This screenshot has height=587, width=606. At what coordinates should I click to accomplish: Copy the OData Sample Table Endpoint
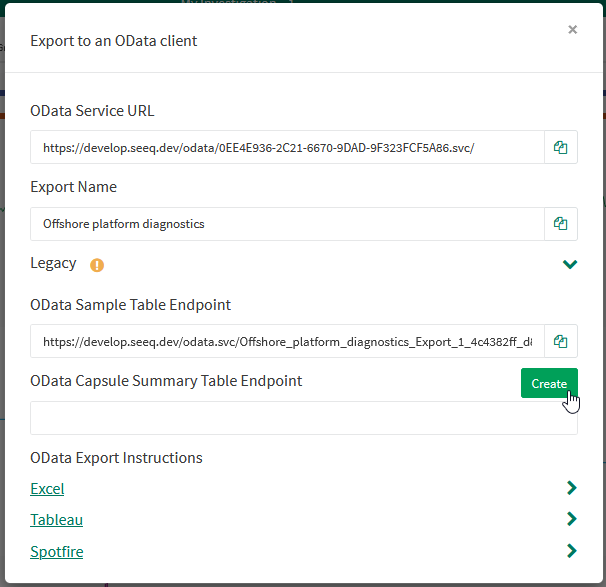561,342
